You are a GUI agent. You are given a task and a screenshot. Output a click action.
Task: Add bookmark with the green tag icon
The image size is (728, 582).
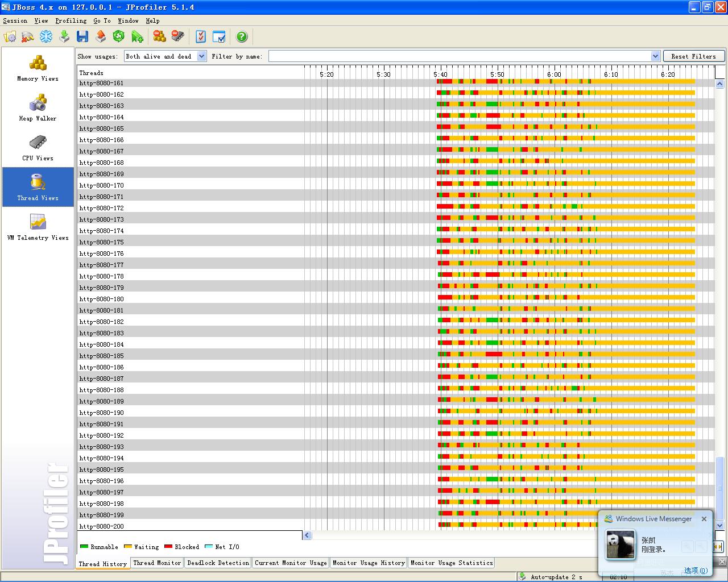[x=137, y=37]
